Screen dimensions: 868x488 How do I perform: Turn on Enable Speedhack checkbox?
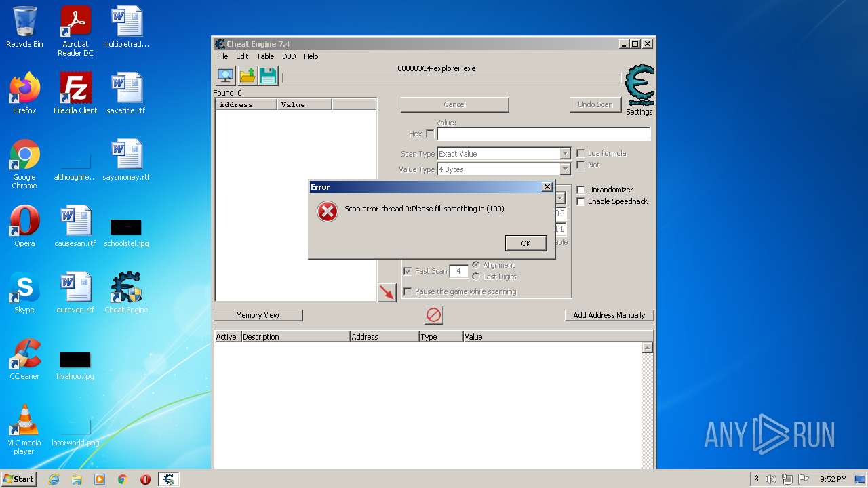(580, 201)
